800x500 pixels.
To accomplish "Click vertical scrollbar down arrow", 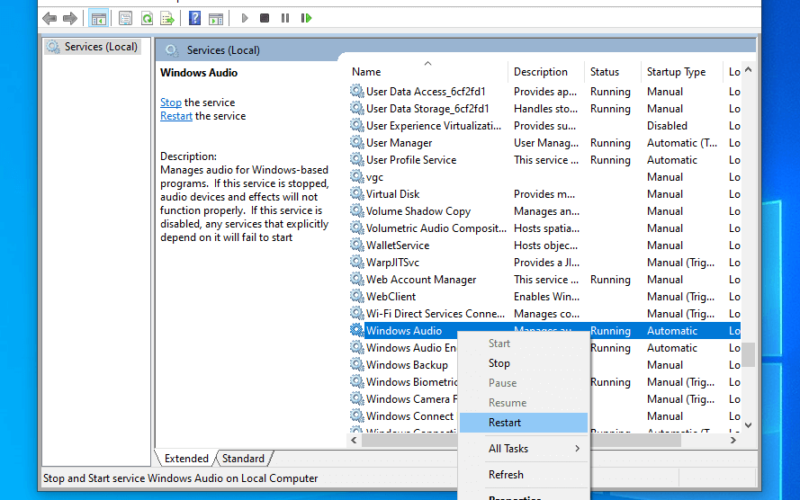I will pos(748,424).
